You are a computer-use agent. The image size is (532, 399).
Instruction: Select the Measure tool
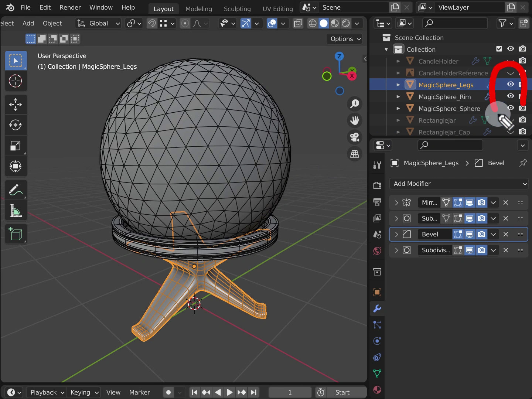tap(16, 211)
